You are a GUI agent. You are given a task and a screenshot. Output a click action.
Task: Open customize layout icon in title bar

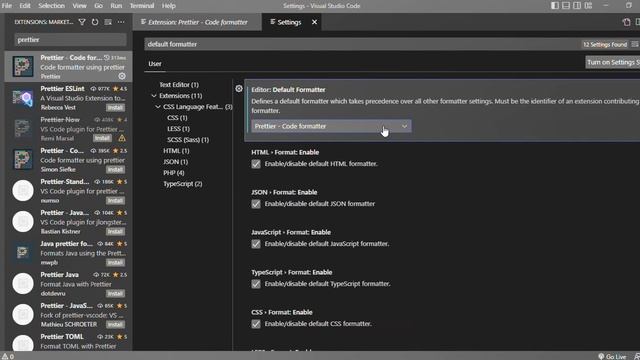click(x=588, y=6)
